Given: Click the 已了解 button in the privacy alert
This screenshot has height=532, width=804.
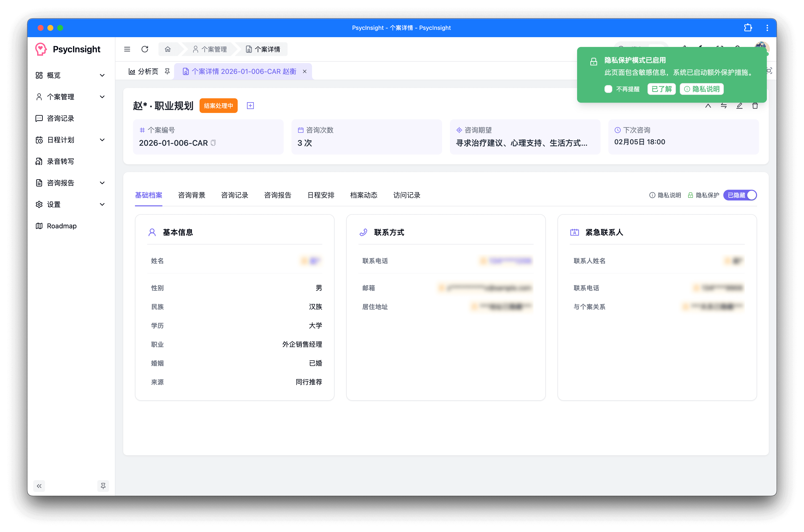Looking at the screenshot, I should [x=661, y=89].
